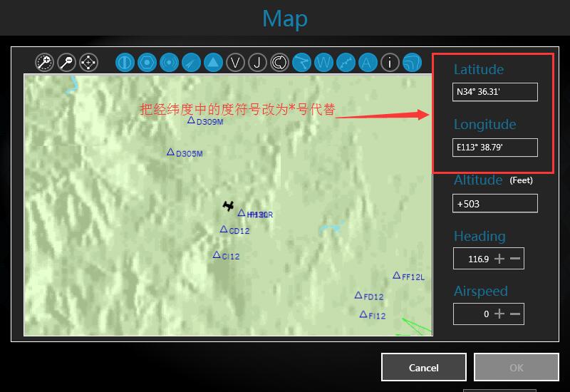Click the zoom in magnifier icon
Viewport: 570px width, 392px height.
[x=44, y=63]
